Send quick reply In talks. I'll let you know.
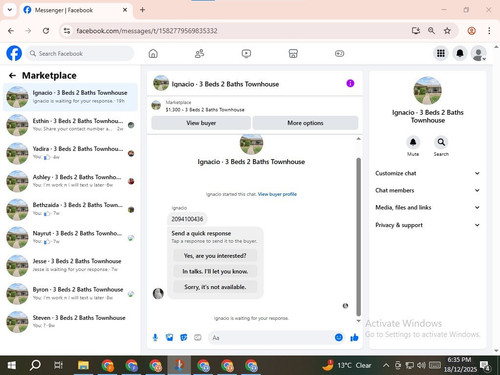This screenshot has width=500, height=375. 215,271
